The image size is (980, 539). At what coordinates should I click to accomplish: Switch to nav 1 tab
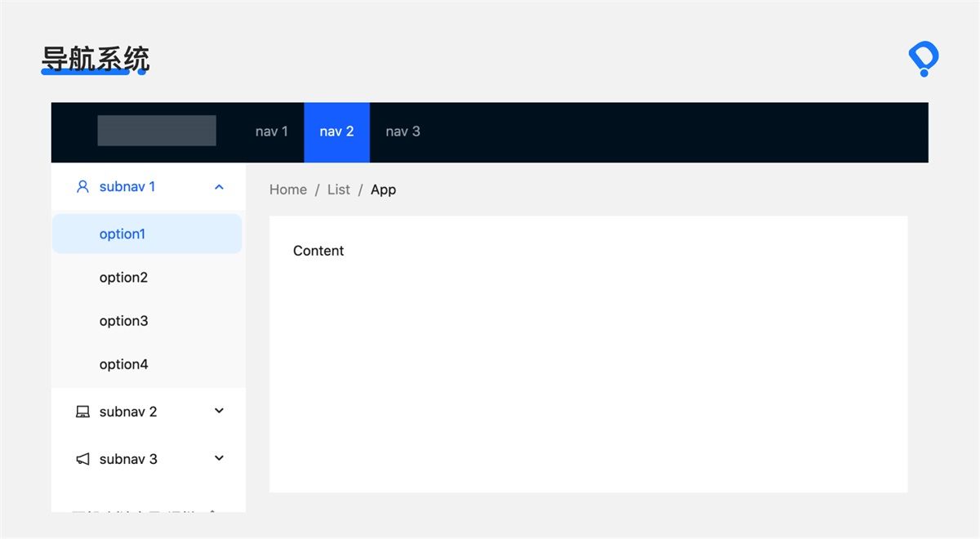pos(272,131)
